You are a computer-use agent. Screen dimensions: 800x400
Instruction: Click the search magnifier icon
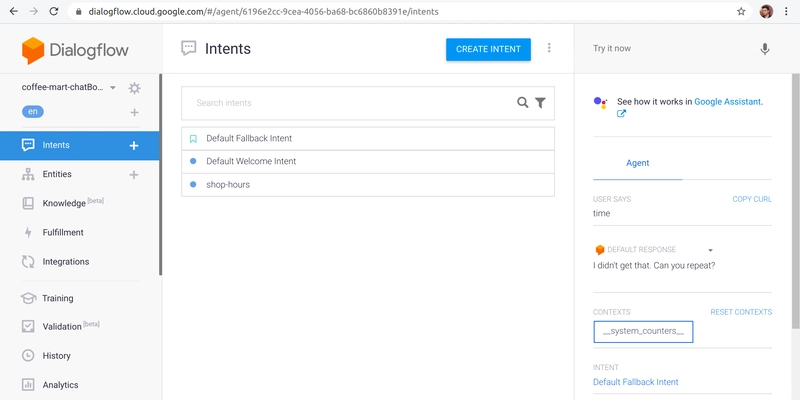point(522,103)
